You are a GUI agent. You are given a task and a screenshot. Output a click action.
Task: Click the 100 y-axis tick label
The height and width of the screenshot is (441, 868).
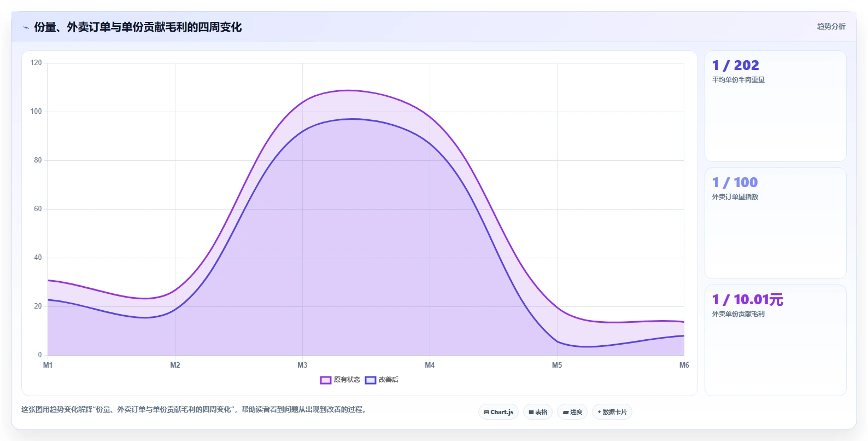coord(36,112)
